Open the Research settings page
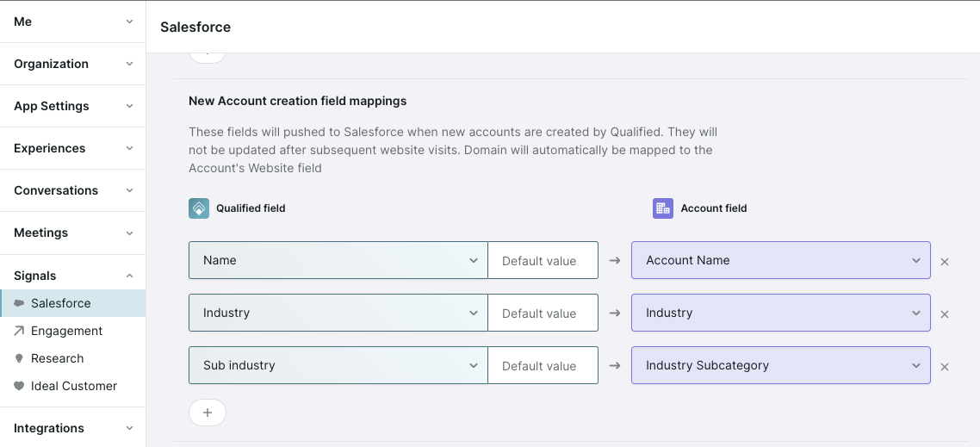 [x=73, y=358]
